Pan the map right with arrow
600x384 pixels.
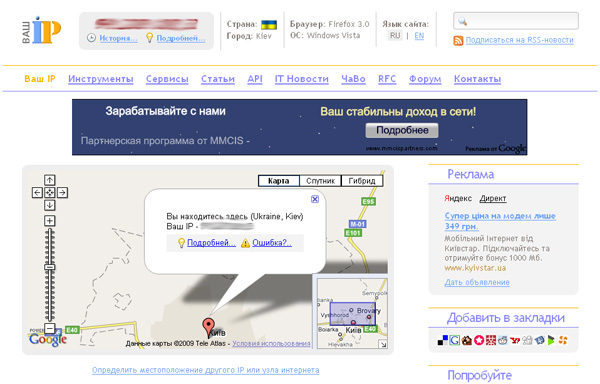[62, 192]
